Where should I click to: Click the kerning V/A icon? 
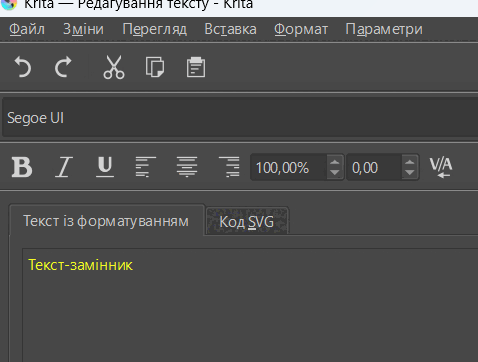point(441,167)
